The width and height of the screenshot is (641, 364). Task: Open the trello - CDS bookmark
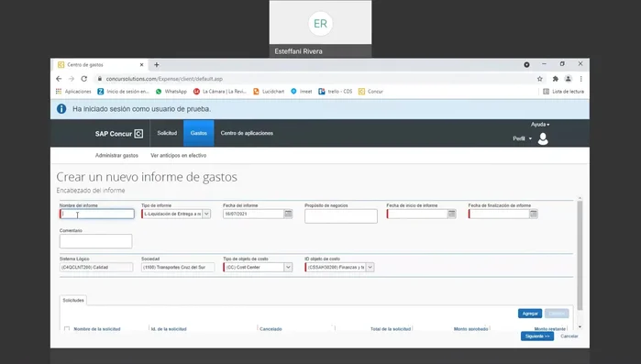336,92
